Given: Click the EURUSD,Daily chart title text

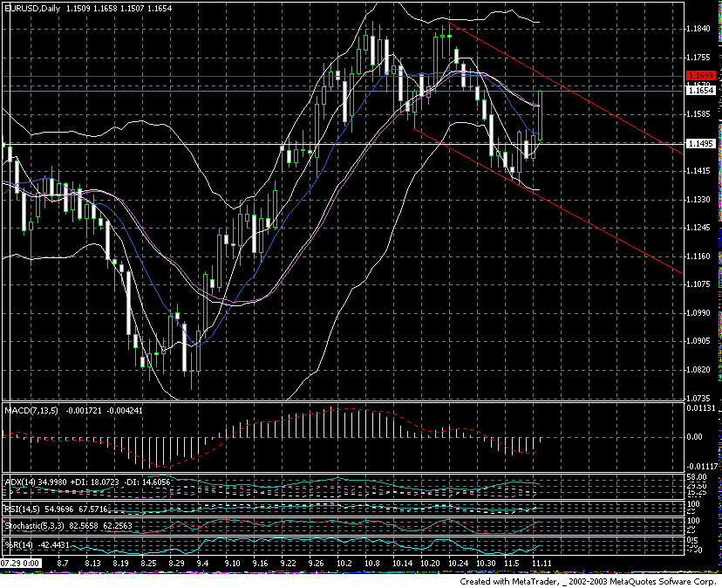Looking at the screenshot, I should (32, 9).
